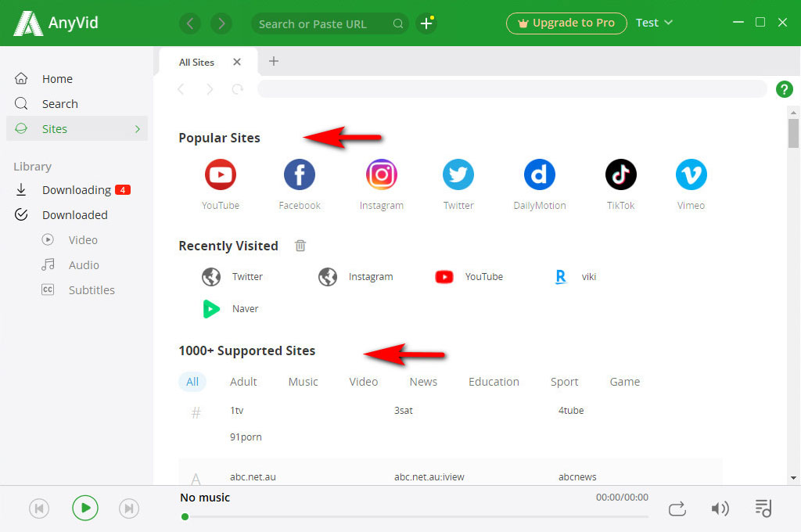Open a new tab with plus
The height and width of the screenshot is (532, 801).
tap(274, 61)
